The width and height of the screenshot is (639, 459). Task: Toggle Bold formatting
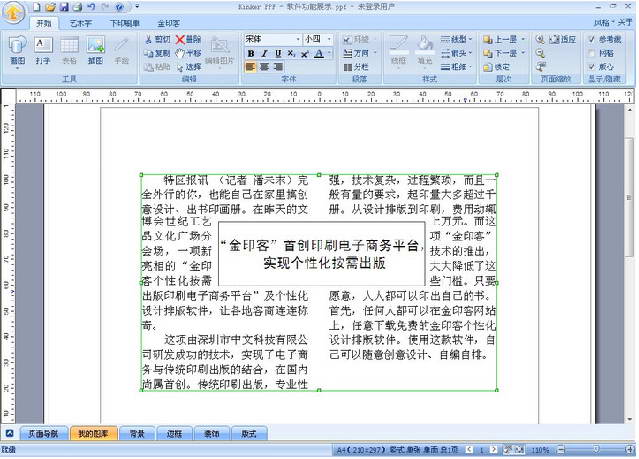point(251,53)
